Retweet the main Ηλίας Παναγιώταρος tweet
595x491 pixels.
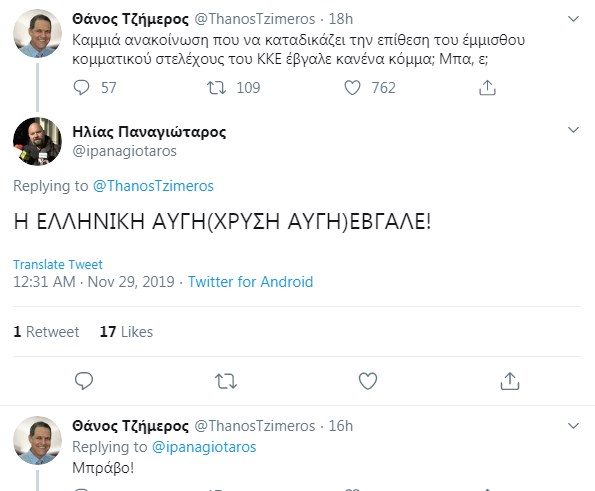click(226, 381)
